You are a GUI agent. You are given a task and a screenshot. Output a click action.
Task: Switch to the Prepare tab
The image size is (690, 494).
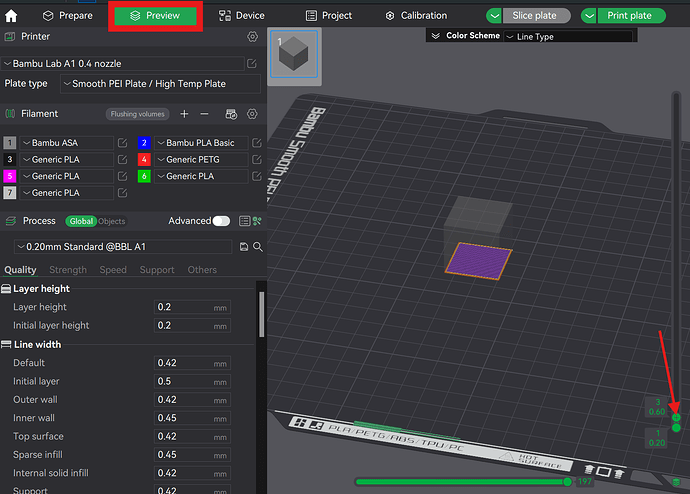click(x=68, y=16)
